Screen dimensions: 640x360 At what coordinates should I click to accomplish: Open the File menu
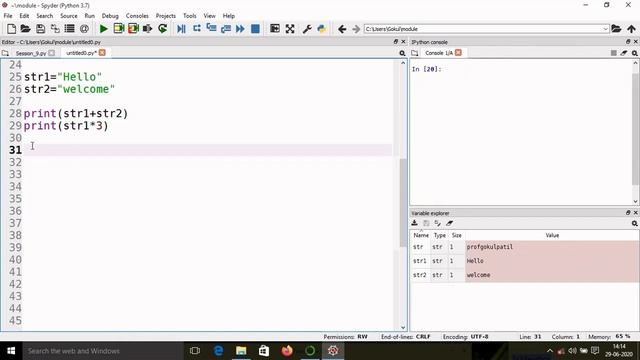(x=8, y=16)
